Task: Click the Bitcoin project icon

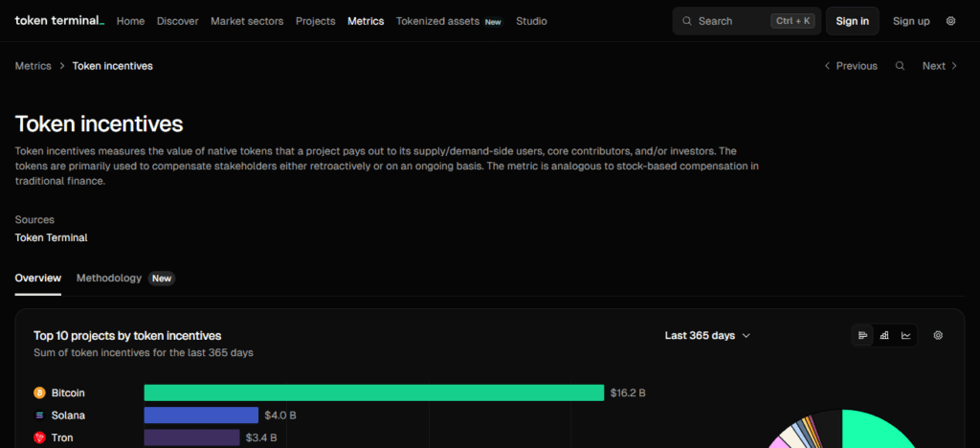Action: pos(39,392)
